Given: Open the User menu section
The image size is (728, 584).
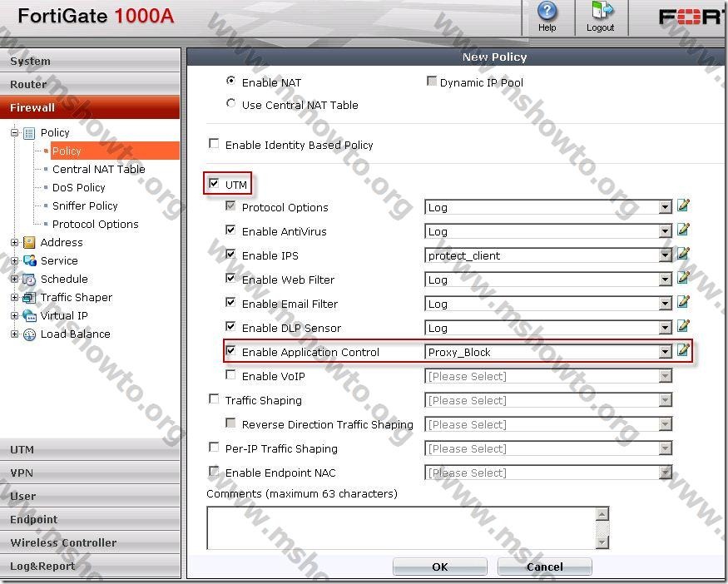Looking at the screenshot, I should [x=90, y=496].
